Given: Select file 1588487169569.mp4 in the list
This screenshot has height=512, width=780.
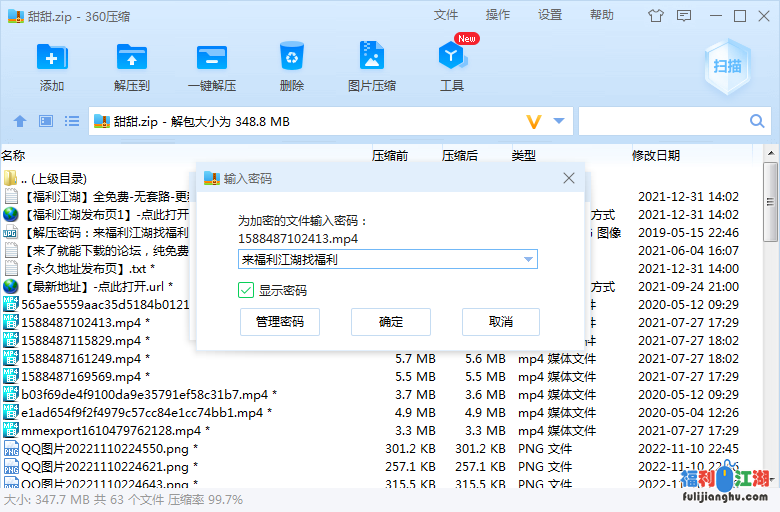Looking at the screenshot, I should point(80,377).
